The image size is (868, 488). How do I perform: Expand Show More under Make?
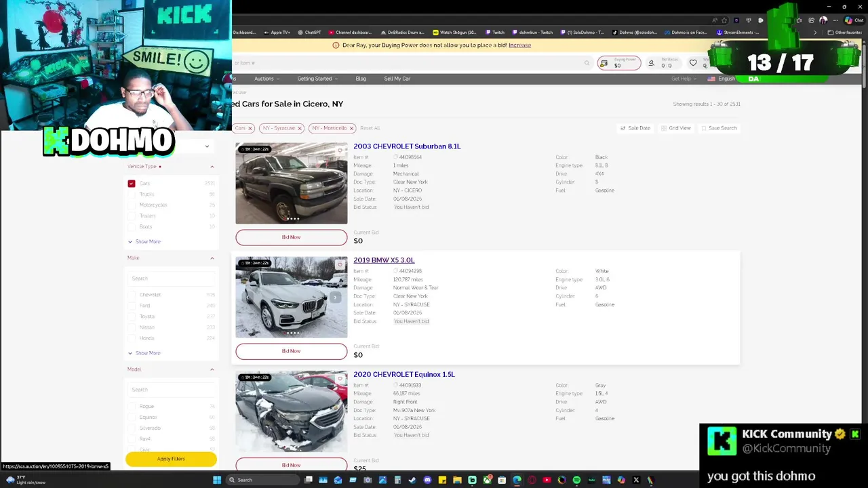pyautogui.click(x=144, y=353)
